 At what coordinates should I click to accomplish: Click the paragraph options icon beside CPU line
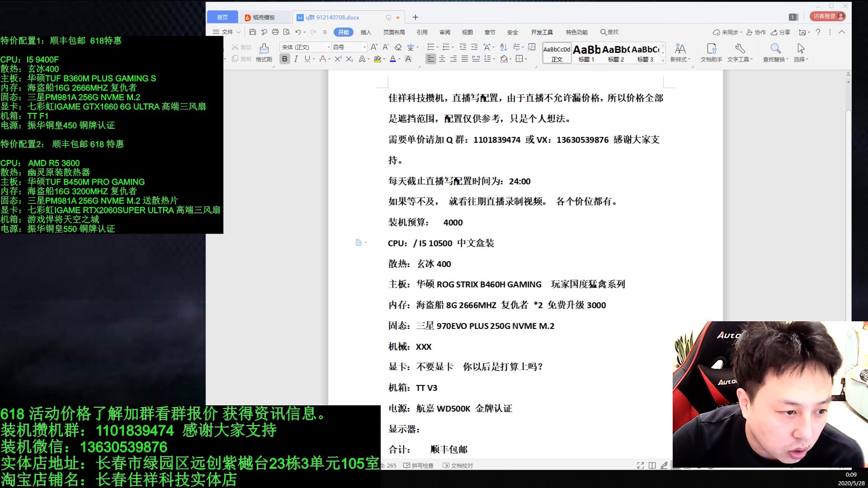coord(359,243)
